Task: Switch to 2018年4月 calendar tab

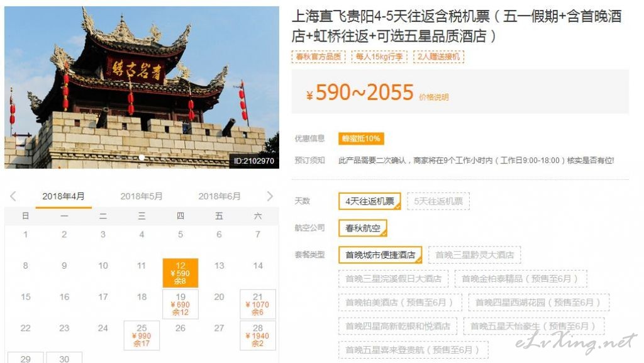Action: pos(64,196)
